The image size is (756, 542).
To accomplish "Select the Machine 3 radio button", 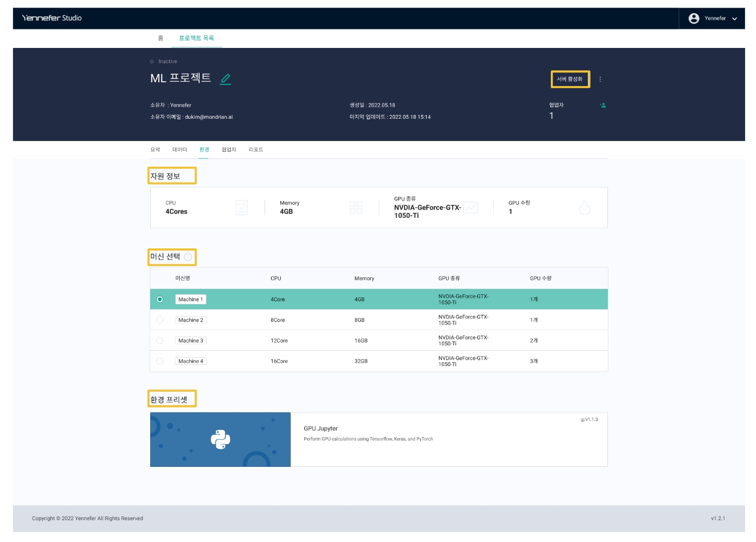I will click(159, 340).
